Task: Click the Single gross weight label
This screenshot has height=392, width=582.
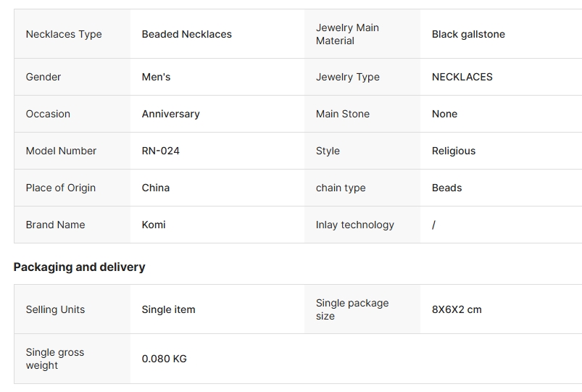Action: (55, 359)
